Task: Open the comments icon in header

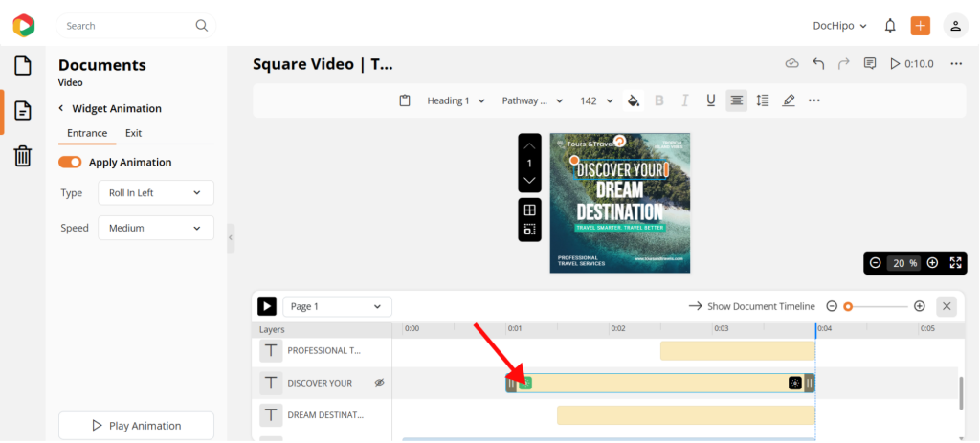Action: pyautogui.click(x=870, y=64)
